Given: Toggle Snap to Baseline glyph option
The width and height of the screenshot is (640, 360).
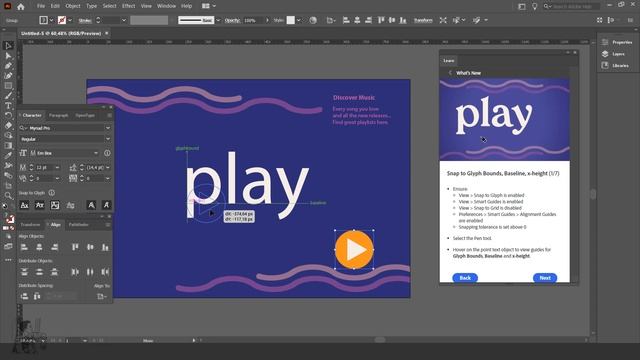Looking at the screenshot, I should tap(24, 205).
